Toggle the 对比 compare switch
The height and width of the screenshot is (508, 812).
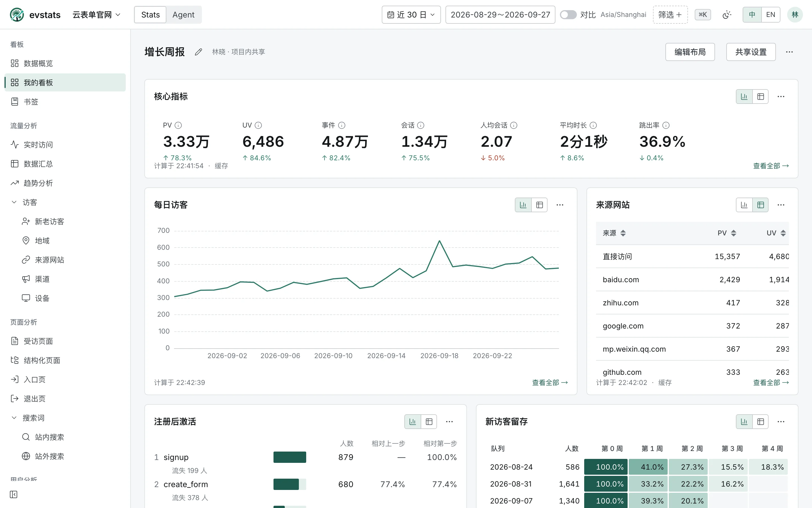568,15
